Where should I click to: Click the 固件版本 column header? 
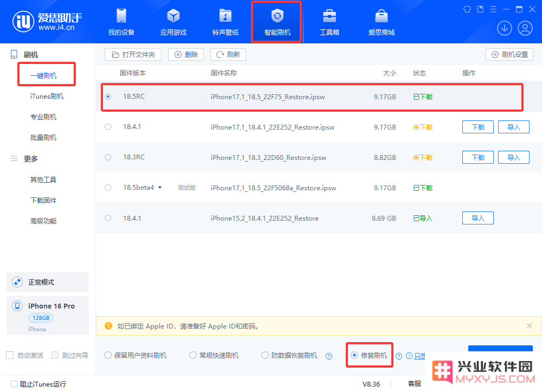click(133, 73)
